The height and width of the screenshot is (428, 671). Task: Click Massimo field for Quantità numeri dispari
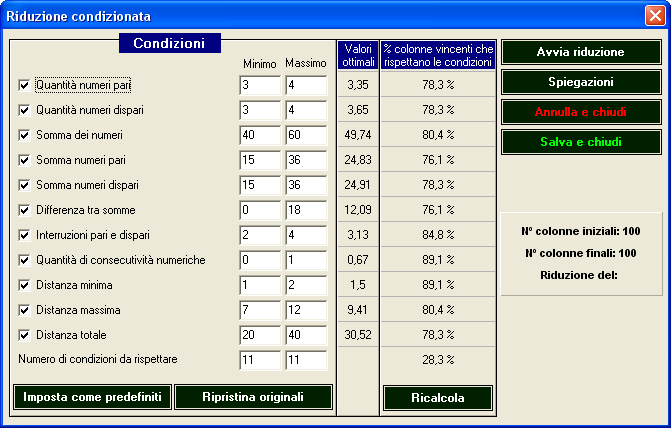(x=305, y=110)
